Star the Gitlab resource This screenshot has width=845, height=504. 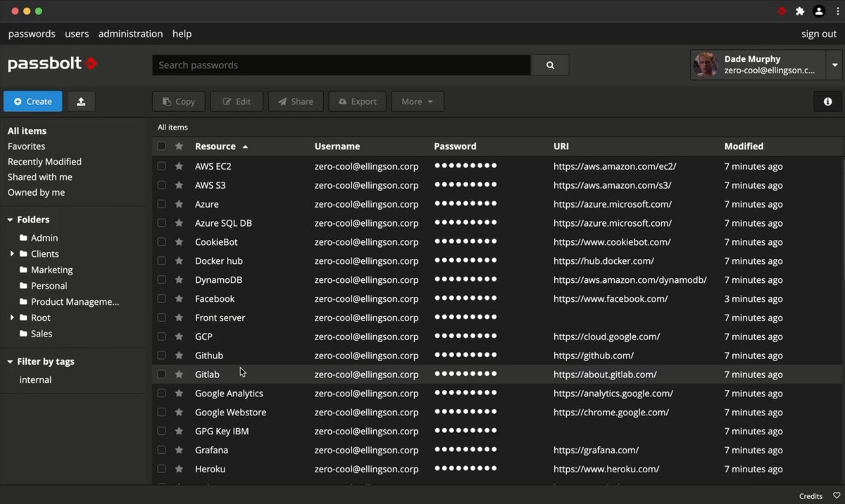179,374
